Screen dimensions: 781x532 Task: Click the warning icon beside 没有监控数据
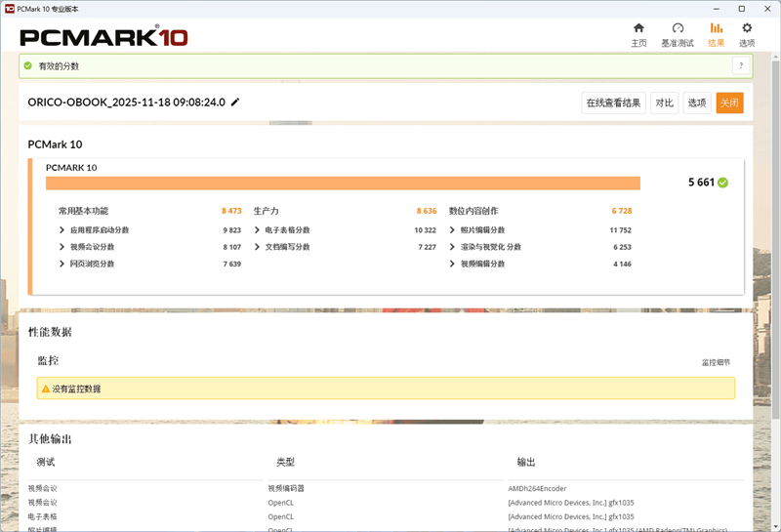tap(45, 389)
